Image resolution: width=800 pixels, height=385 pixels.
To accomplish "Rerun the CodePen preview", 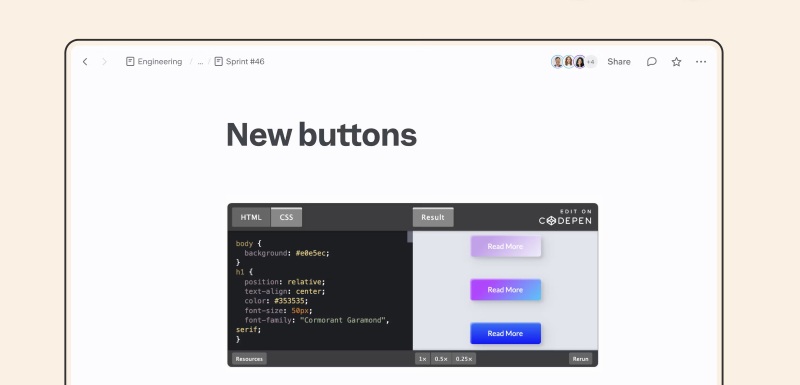I will click(581, 359).
